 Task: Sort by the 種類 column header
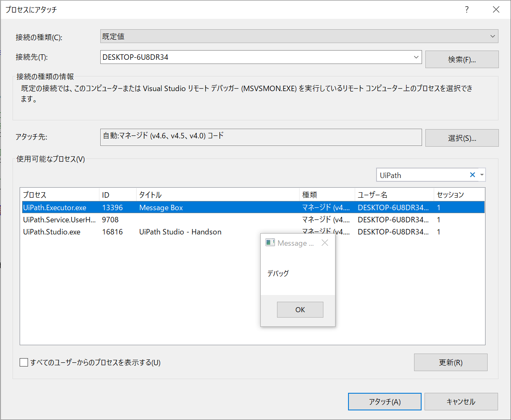pos(327,195)
